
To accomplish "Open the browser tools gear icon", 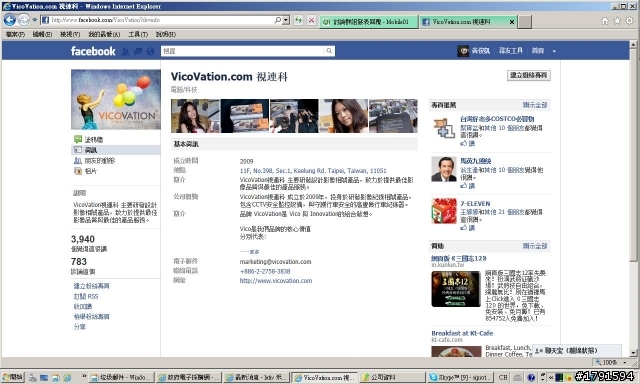I will (630, 21).
